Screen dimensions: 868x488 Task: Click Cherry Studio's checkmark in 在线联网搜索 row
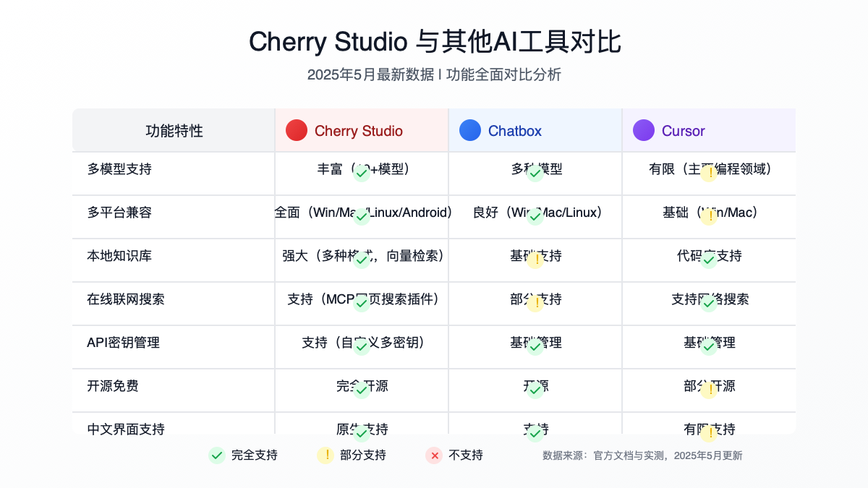pos(362,304)
